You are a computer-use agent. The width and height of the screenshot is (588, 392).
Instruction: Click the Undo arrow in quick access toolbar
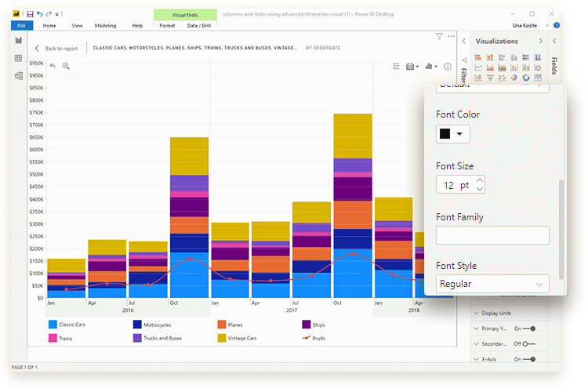[x=39, y=14]
